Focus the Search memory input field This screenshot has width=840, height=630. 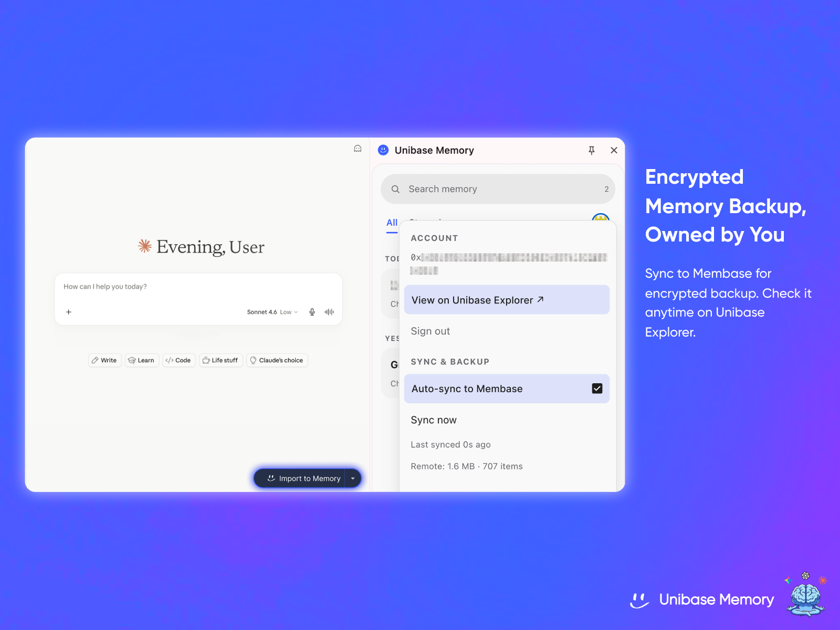click(498, 189)
